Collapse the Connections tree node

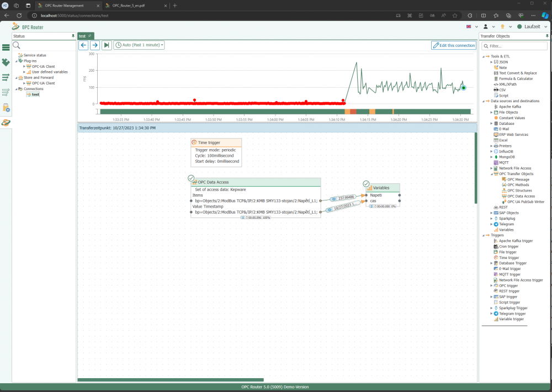pos(16,89)
